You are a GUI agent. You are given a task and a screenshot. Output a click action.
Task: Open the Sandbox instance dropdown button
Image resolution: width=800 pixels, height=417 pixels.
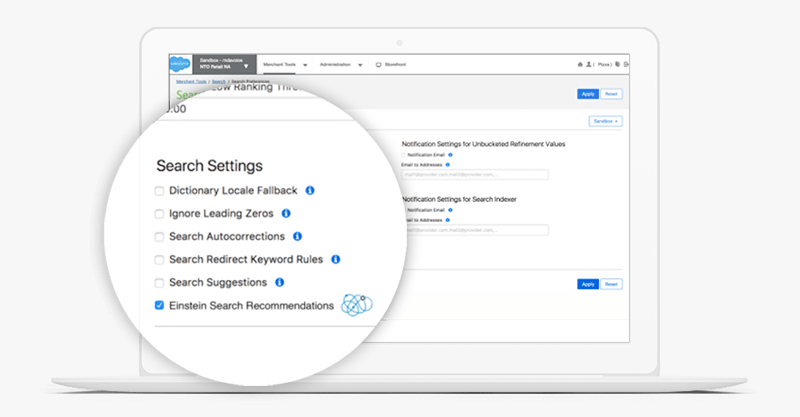(606, 121)
